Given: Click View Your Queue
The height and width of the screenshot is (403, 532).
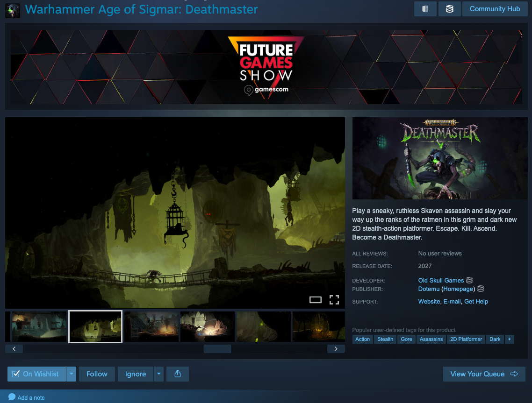Looking at the screenshot, I should click(484, 374).
